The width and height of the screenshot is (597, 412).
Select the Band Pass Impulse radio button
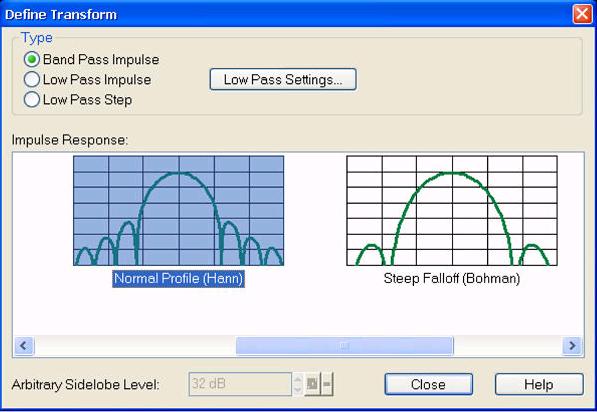[x=32, y=59]
